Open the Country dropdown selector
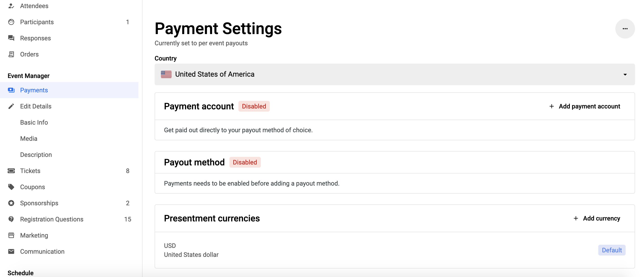644x277 pixels. coord(394,74)
